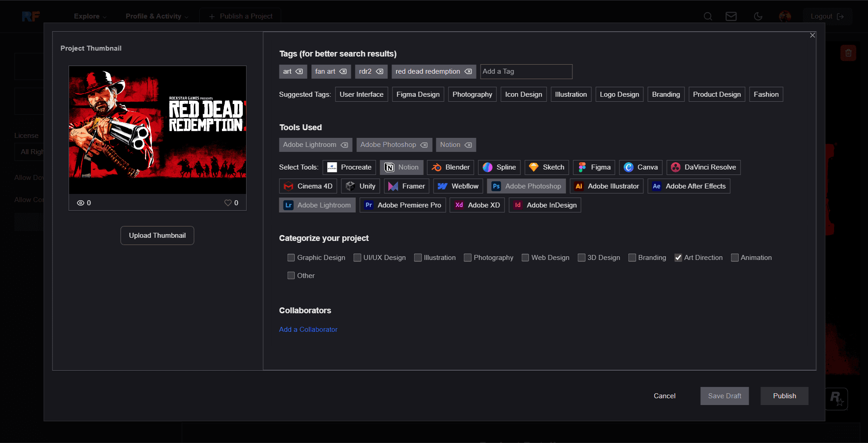Select Adobe After Effects tool
The width and height of the screenshot is (868, 443).
(x=689, y=186)
